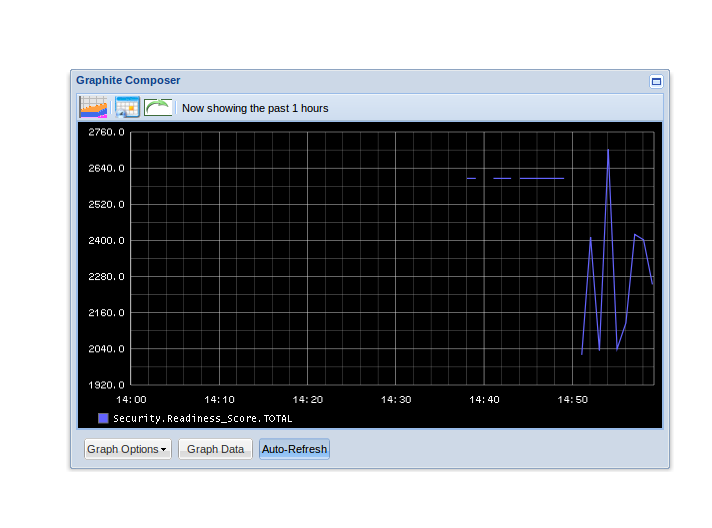Toggle the Auto-Refresh button
Viewport: 712px width, 528px height.
point(294,449)
